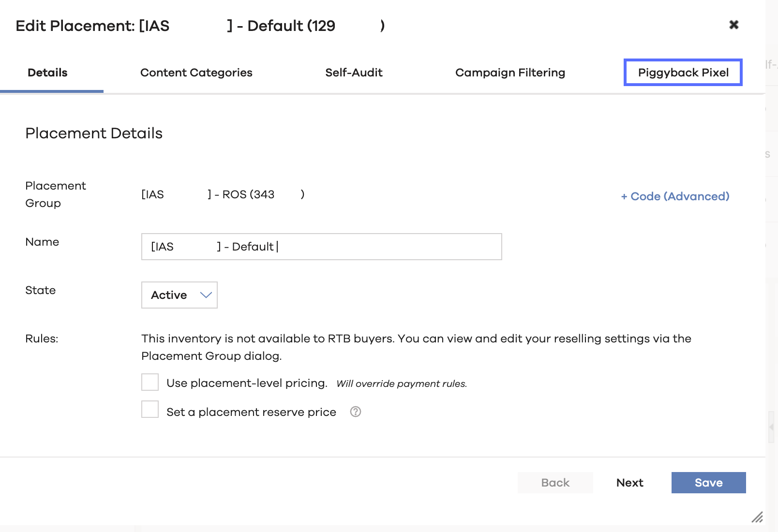Click the Will override payment rules note
Viewport: 778px width, 532px height.
point(402,384)
